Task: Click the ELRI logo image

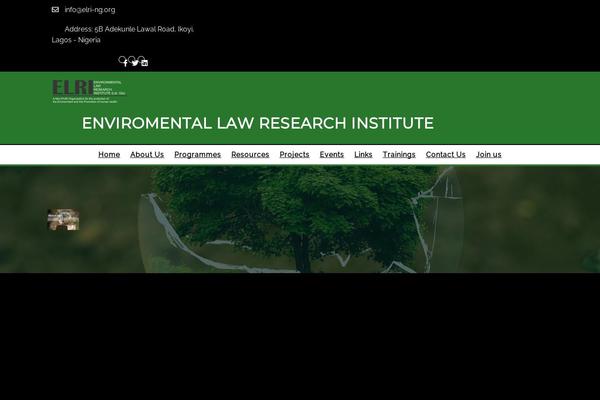Action: click(x=89, y=91)
